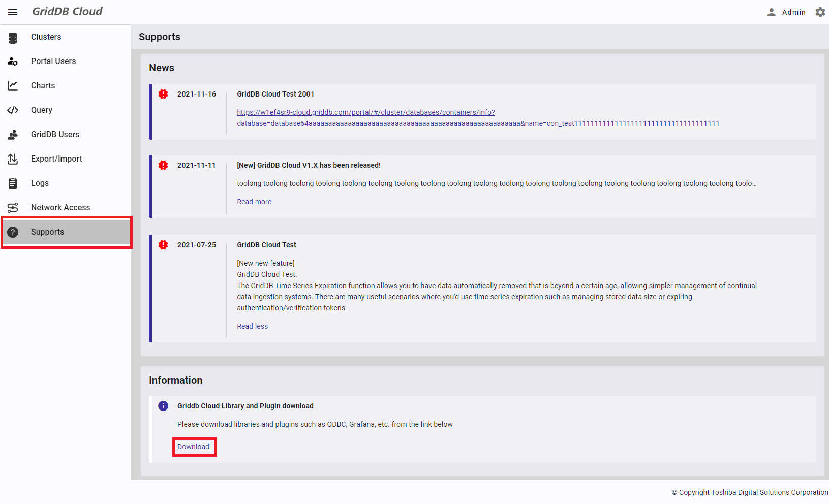Click the 'Please download libraries and plugins' text
This screenshot has width=829, height=504.
(x=315, y=424)
